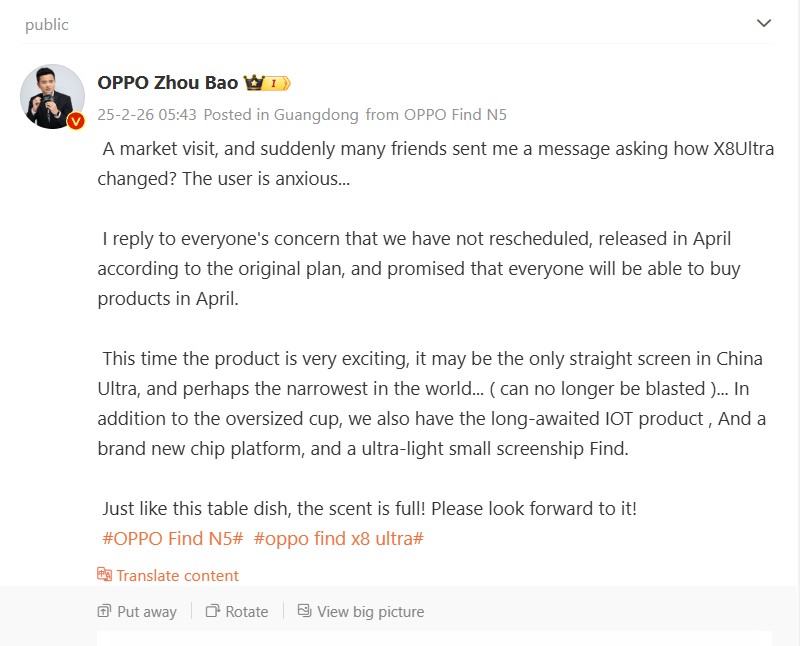Click the View big picture icon
This screenshot has height=646, width=800.
pyautogui.click(x=305, y=611)
